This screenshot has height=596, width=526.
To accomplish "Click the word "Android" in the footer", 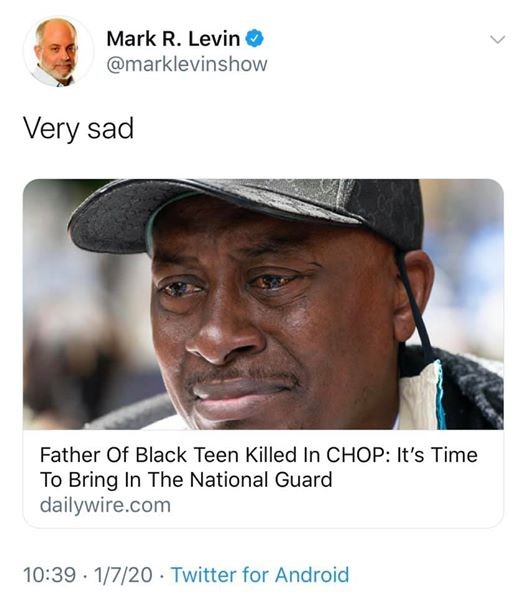I will pyautogui.click(x=312, y=574).
